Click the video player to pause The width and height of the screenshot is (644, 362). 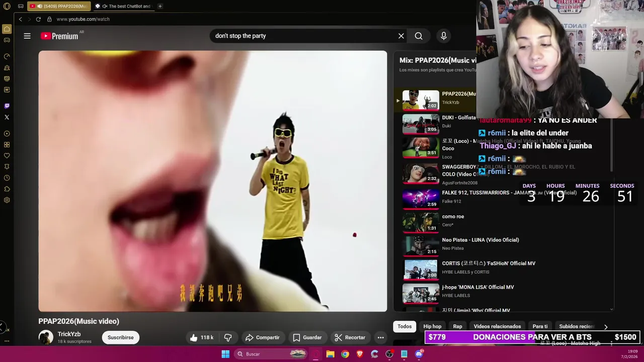(213, 181)
